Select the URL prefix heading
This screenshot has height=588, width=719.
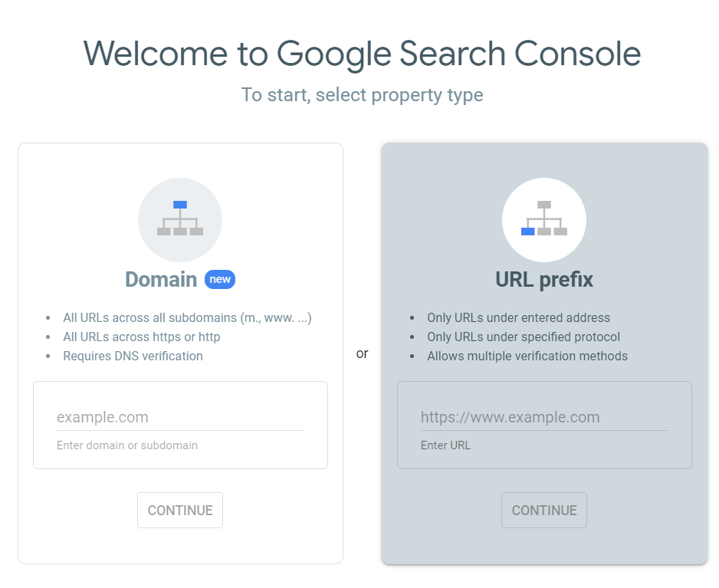[544, 280]
